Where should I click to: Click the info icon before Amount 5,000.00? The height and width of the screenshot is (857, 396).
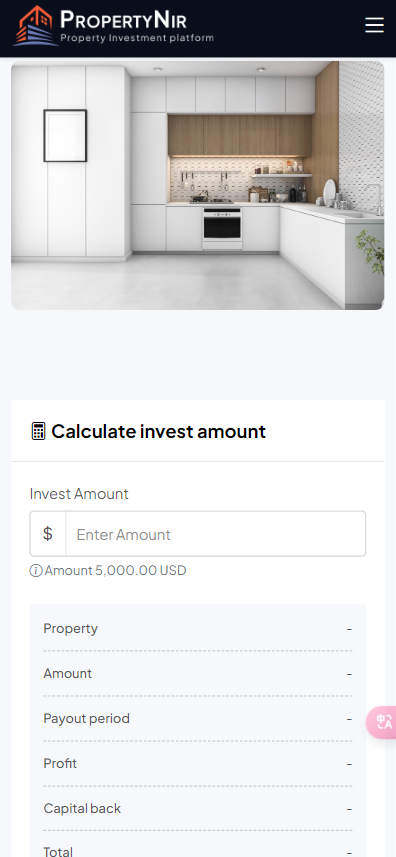coord(36,571)
